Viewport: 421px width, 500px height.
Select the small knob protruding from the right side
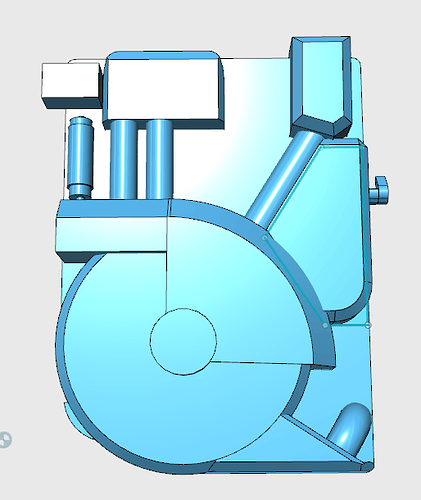point(379,190)
